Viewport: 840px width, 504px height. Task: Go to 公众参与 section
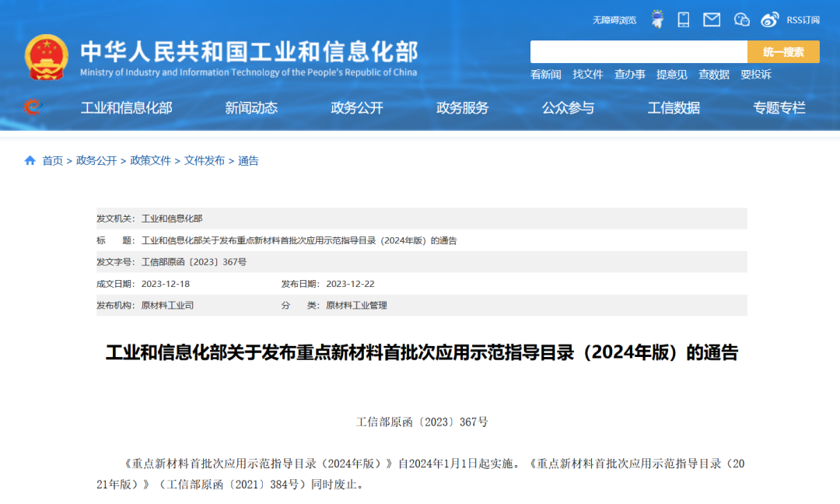(568, 108)
